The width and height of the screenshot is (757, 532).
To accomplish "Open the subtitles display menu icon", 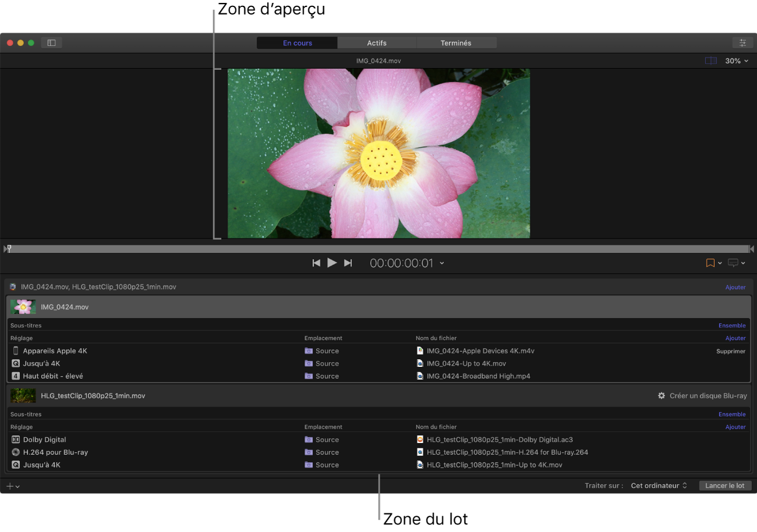I will [x=733, y=263].
